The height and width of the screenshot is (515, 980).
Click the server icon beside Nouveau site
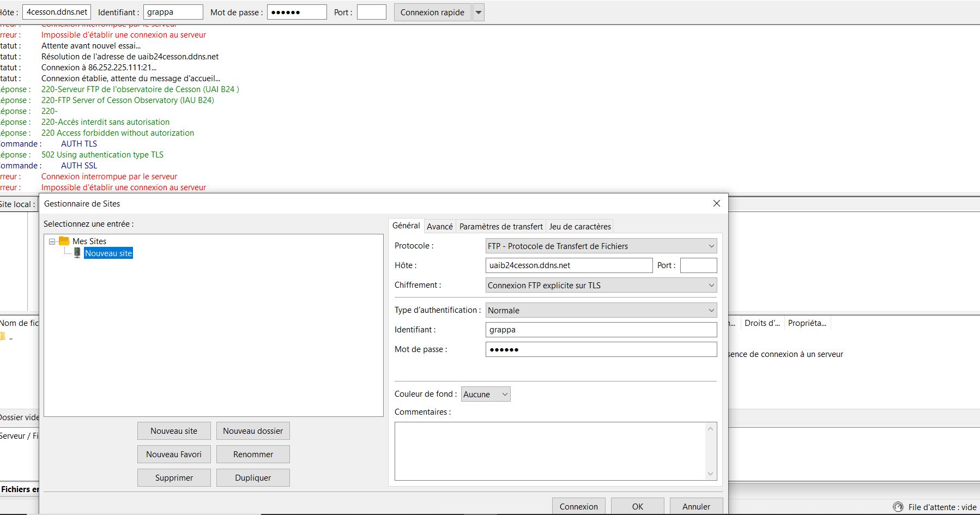coord(77,253)
